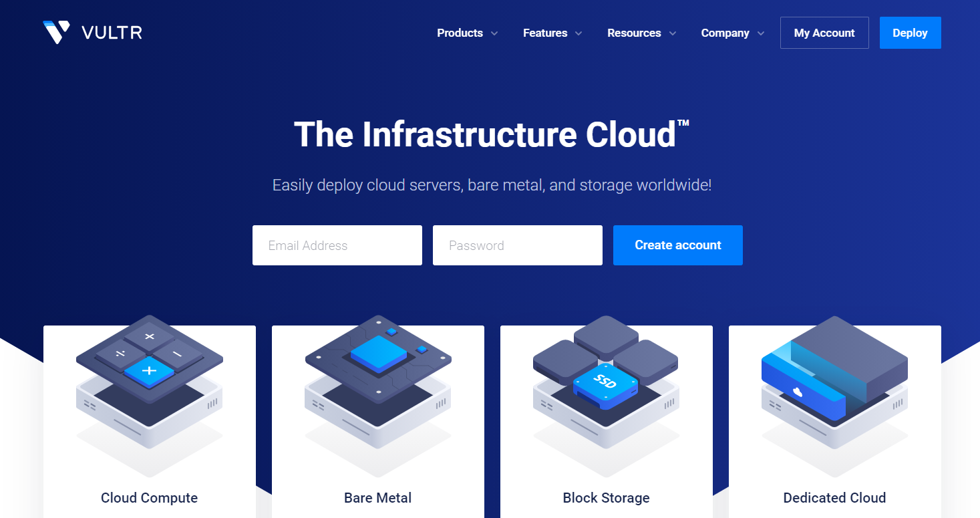Click the Create account button

(678, 245)
